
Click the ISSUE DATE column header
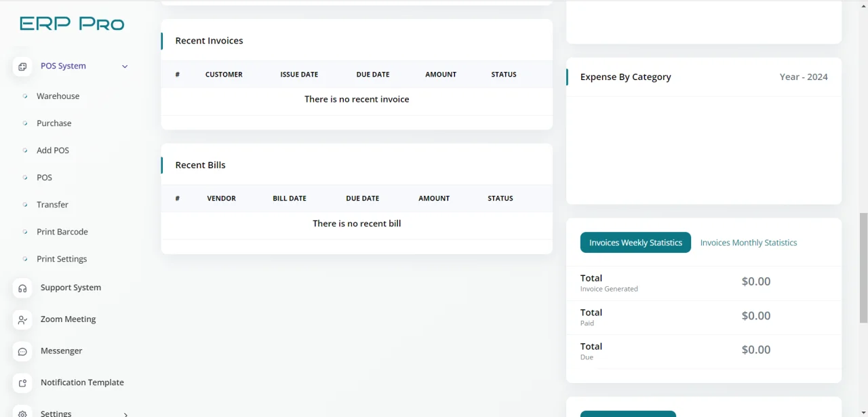tap(299, 75)
